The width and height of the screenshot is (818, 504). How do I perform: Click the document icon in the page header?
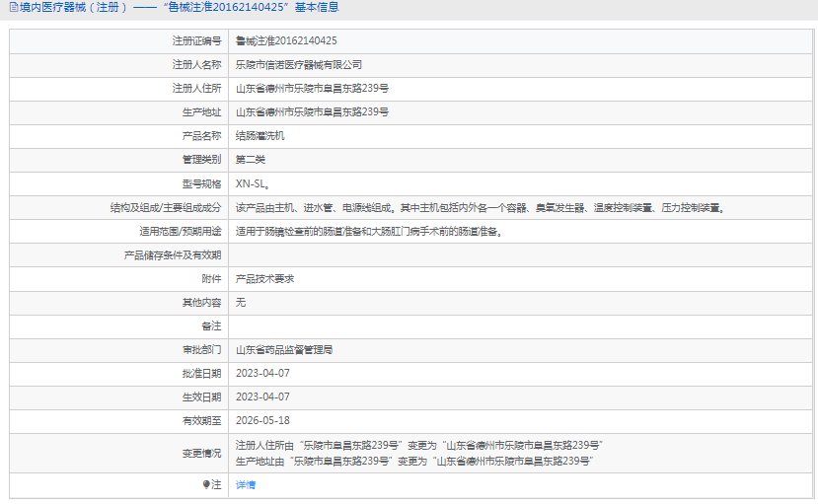(14, 7)
